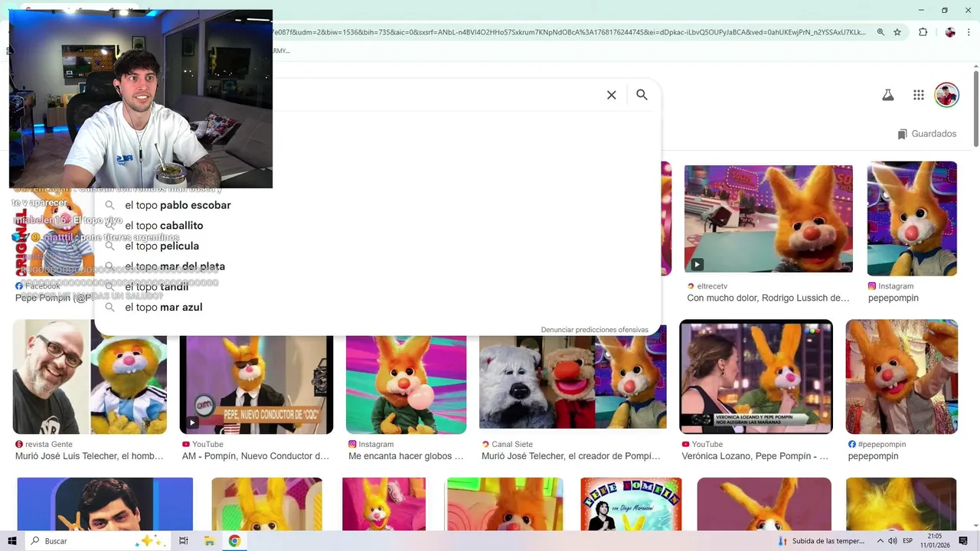Image resolution: width=980 pixels, height=551 pixels.
Task: Click the magnifier search button in the search box
Action: coord(642,95)
